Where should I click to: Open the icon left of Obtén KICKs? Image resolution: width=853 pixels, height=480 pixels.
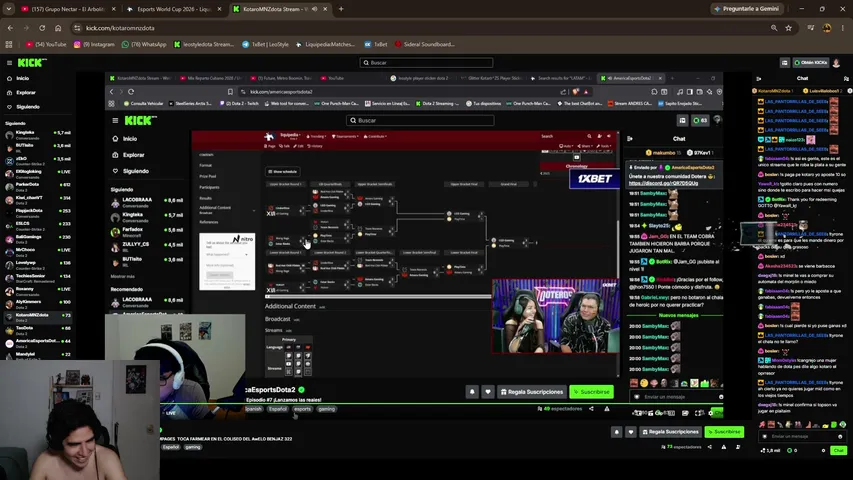click(x=784, y=63)
